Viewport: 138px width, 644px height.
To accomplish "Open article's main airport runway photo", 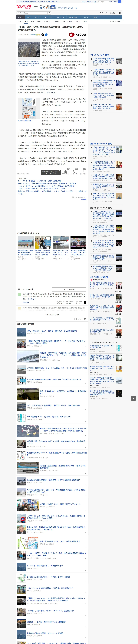I will 29,49.
